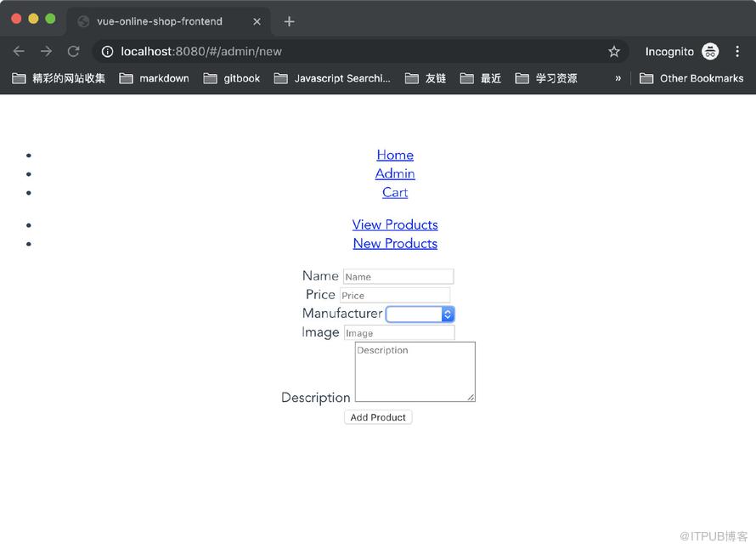756x549 pixels.
Task: Navigate to the Home link
Action: [x=395, y=155]
